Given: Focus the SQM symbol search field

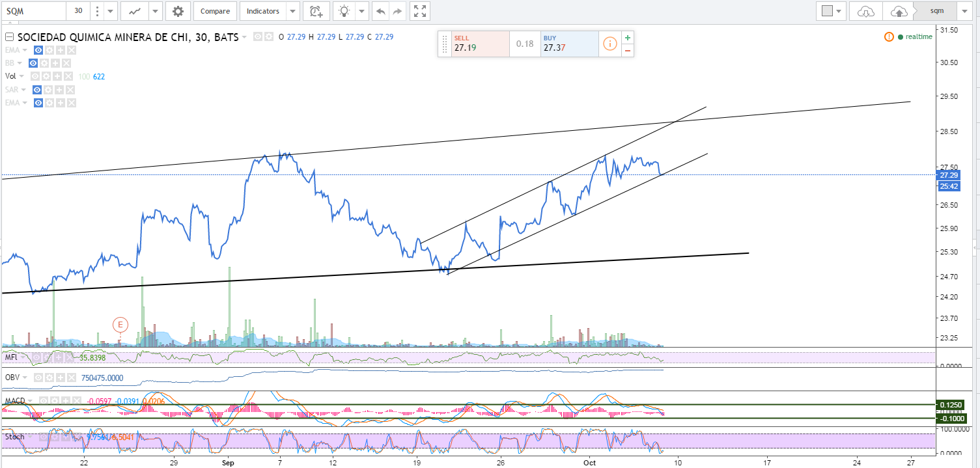Looking at the screenshot, I should pos(34,11).
